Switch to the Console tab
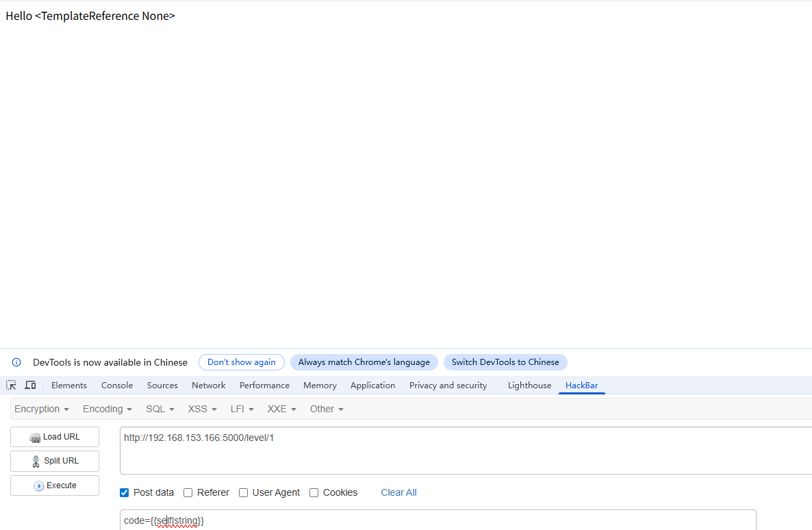 click(x=117, y=386)
